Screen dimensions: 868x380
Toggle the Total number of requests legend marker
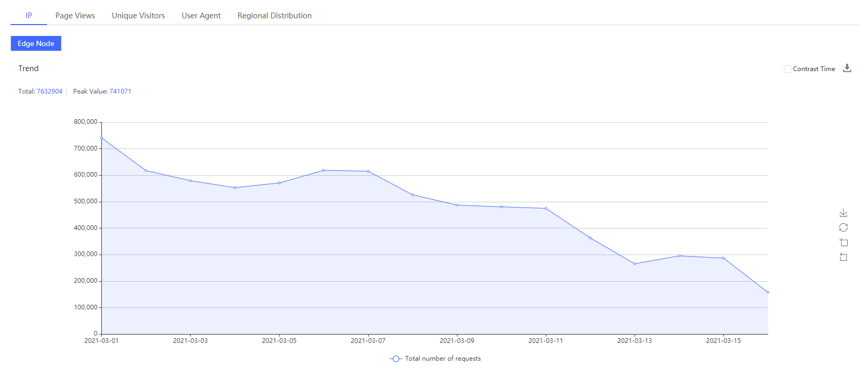[x=396, y=359]
